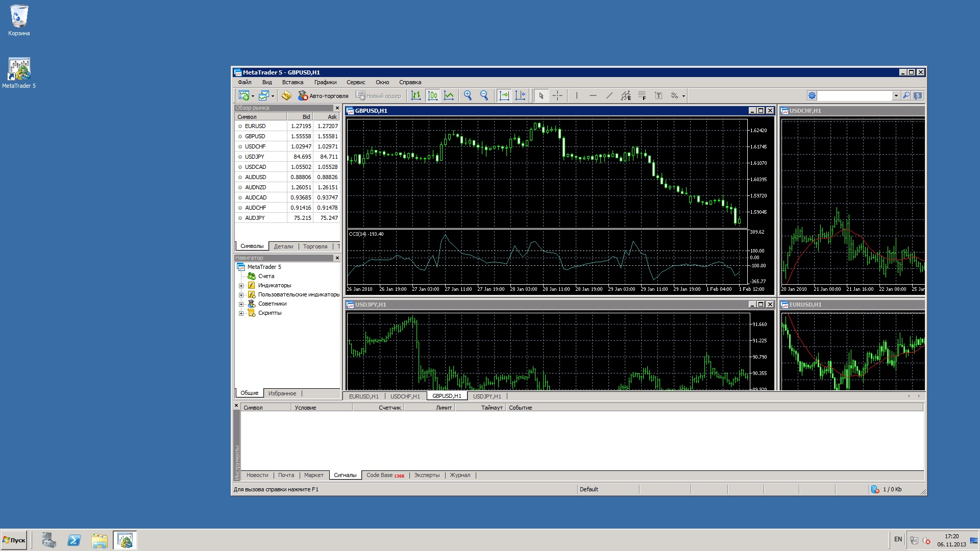Screen dimensions: 980x551
Task: Open the new chart dropdown arrow
Action: pos(253,96)
